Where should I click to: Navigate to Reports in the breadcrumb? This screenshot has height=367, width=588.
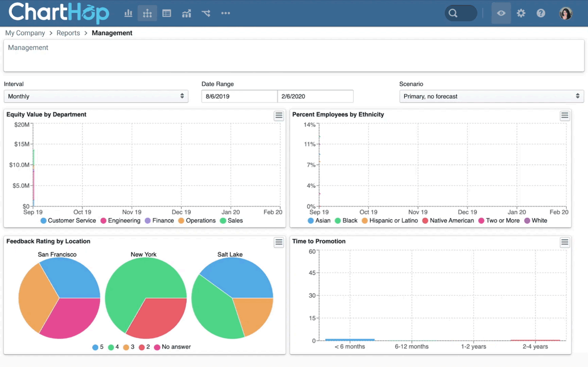(68, 33)
